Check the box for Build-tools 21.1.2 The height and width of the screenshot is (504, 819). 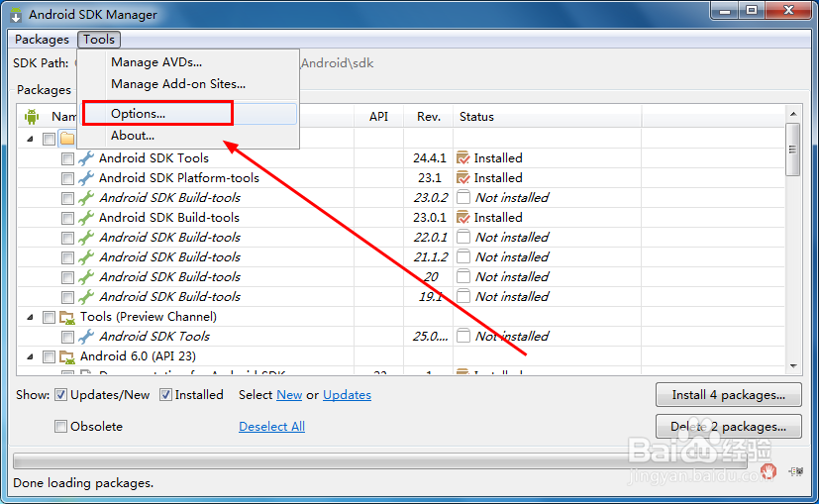[x=67, y=258]
